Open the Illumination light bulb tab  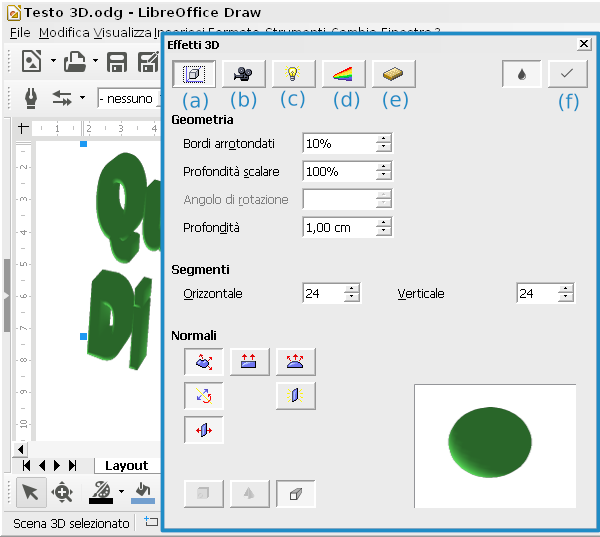[x=293, y=74]
